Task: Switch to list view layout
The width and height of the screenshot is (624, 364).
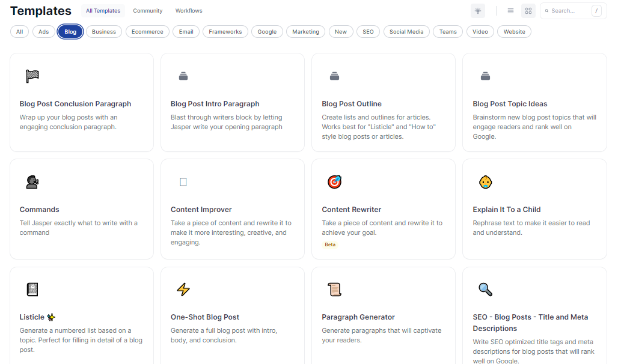Action: point(510,11)
